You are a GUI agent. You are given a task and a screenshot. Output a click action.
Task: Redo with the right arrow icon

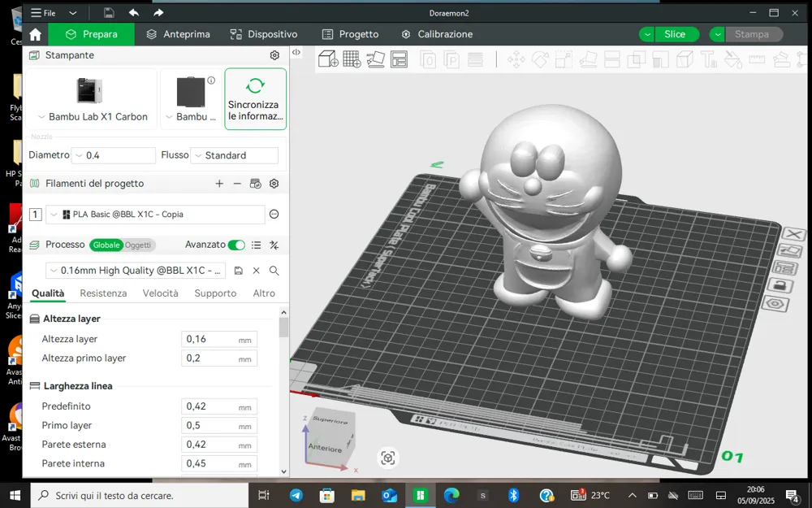coord(158,13)
